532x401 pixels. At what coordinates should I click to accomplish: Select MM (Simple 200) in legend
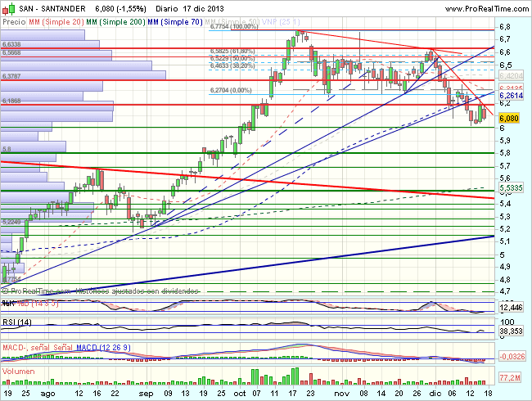116,22
